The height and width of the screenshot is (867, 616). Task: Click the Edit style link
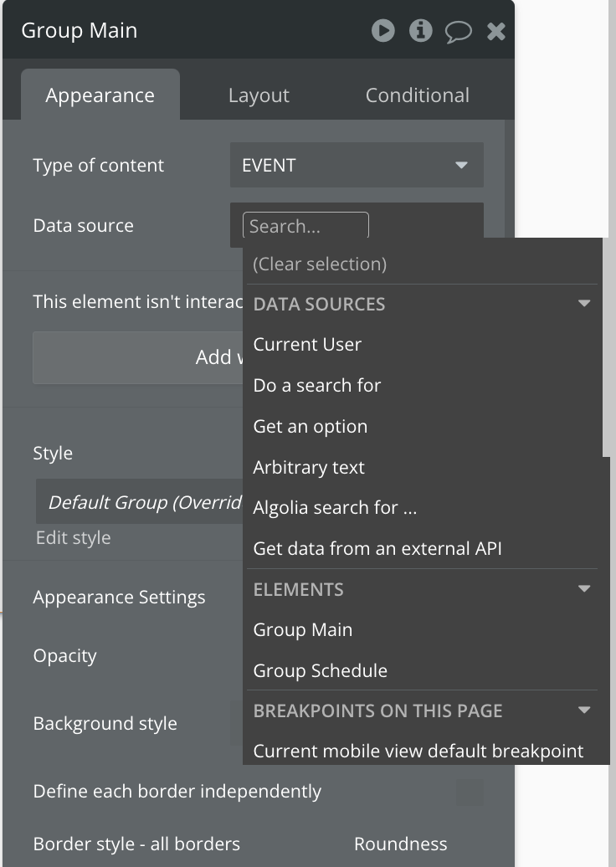tap(74, 538)
